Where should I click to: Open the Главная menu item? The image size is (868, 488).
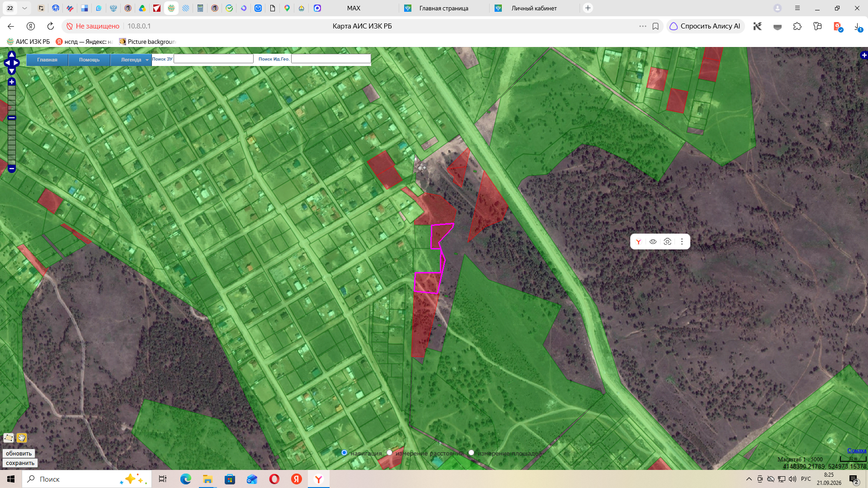[x=47, y=60]
